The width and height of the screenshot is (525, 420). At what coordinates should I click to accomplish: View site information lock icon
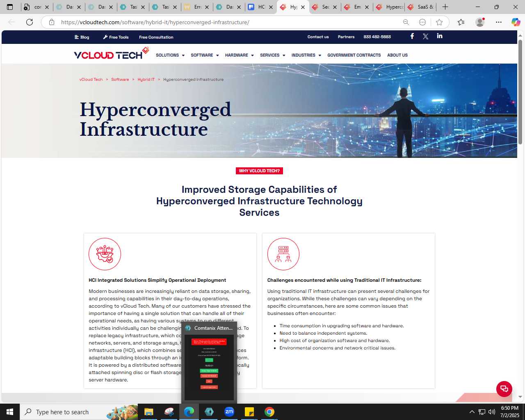(52, 22)
